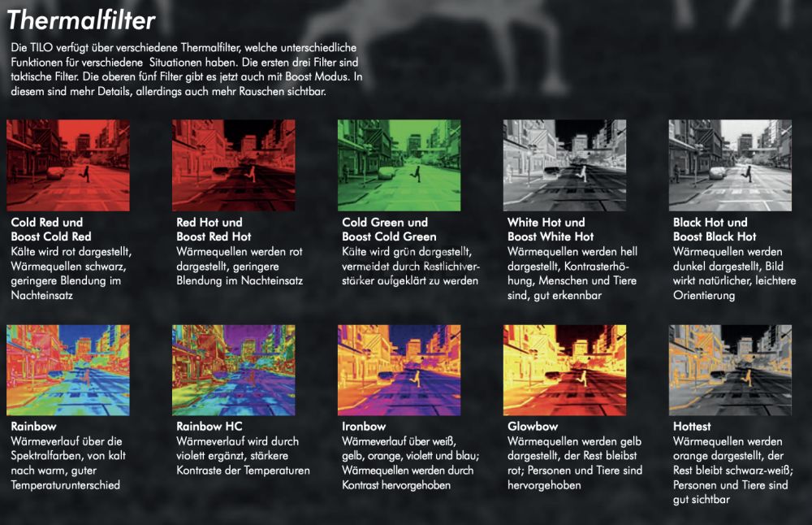Click the Glowbow filter thumbnail
812x525 pixels.
pyautogui.click(x=564, y=370)
